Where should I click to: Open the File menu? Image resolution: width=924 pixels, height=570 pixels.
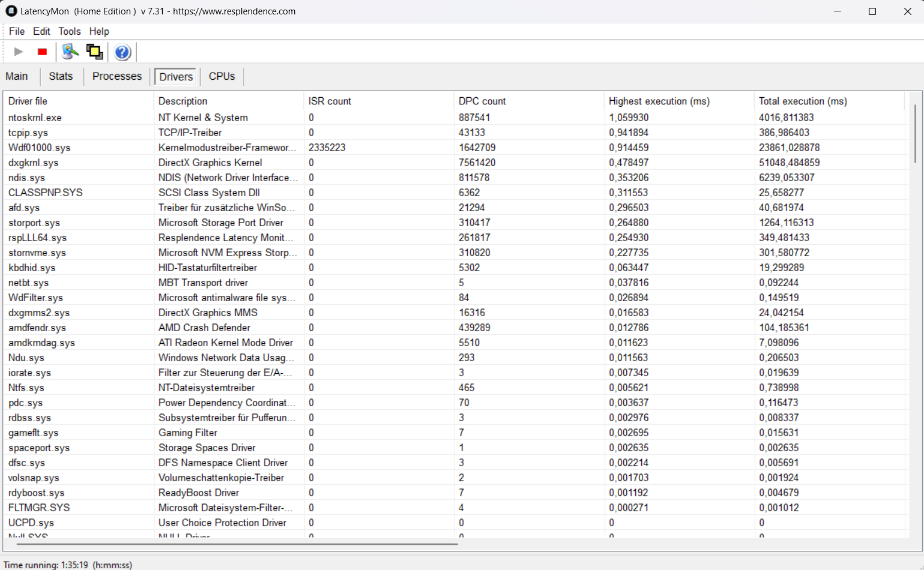point(17,31)
